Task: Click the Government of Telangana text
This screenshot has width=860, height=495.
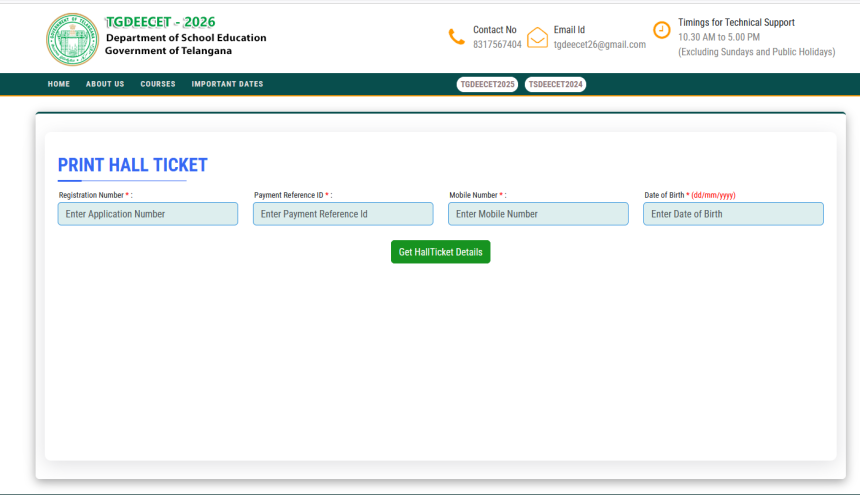Action: (168, 51)
